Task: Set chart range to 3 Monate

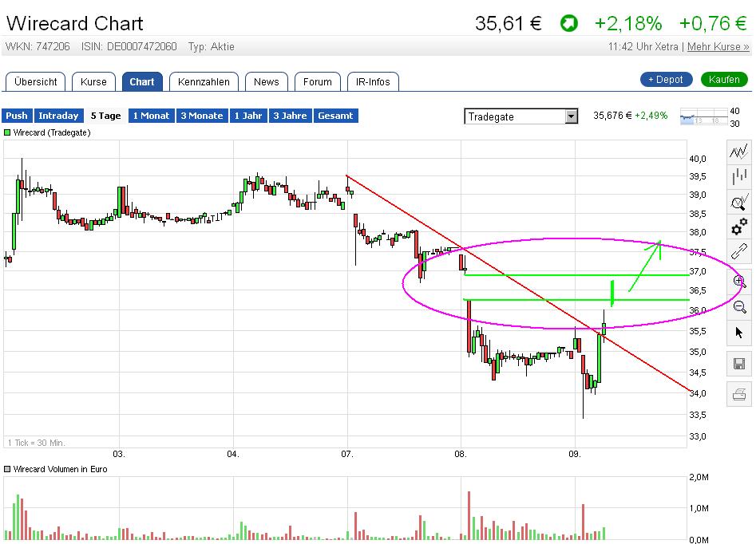Action: point(202,116)
